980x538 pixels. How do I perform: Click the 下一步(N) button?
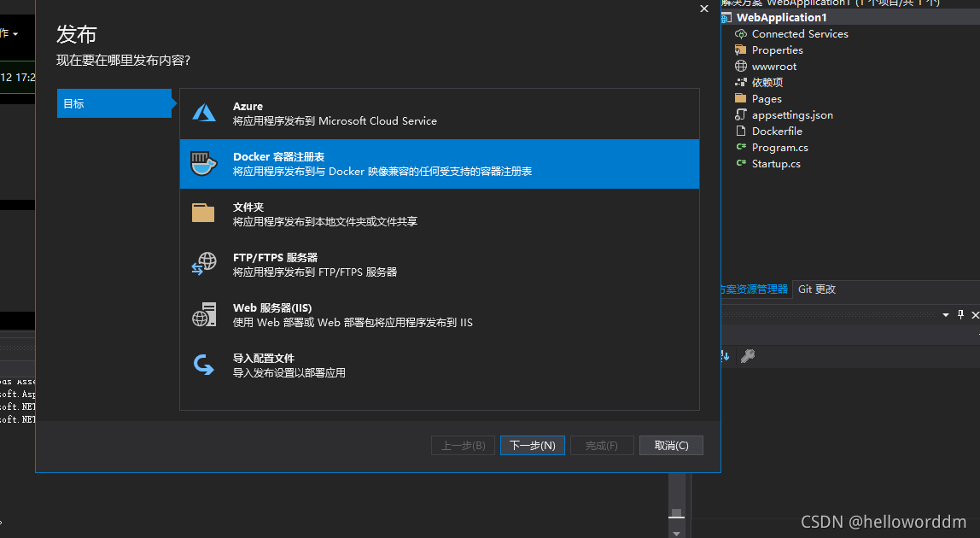(533, 446)
